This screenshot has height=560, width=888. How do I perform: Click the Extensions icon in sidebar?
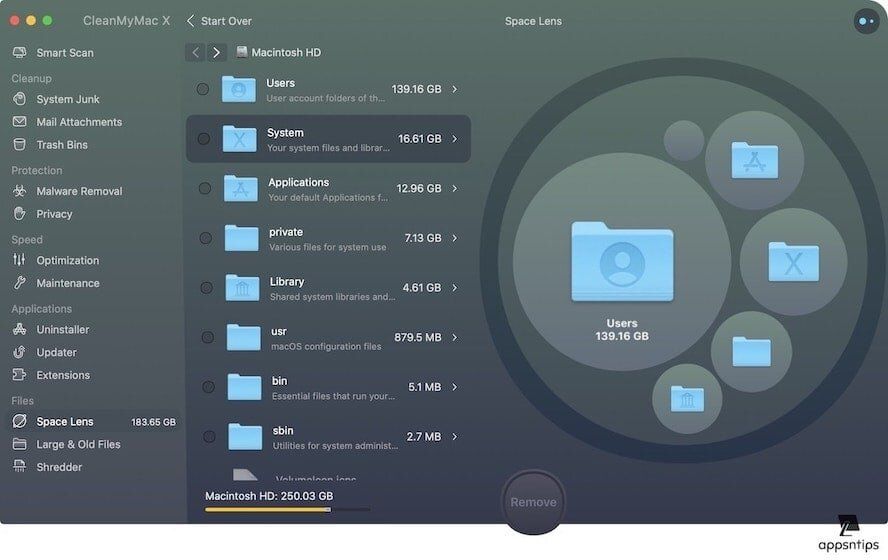[19, 375]
